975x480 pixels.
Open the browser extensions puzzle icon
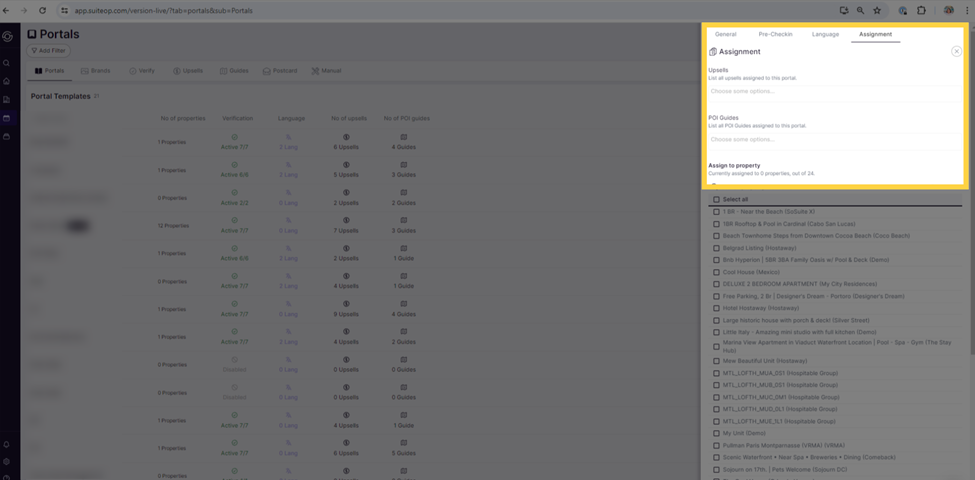pyautogui.click(x=921, y=10)
